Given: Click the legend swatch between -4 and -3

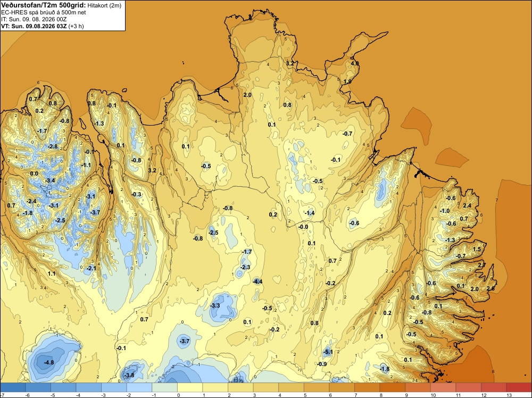Looking at the screenshot, I should [89, 387].
